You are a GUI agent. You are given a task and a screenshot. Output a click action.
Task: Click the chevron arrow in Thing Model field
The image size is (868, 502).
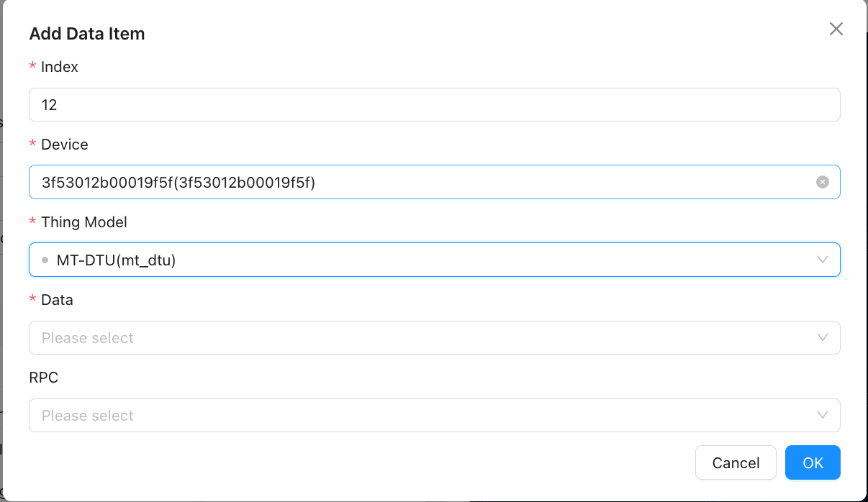823,260
